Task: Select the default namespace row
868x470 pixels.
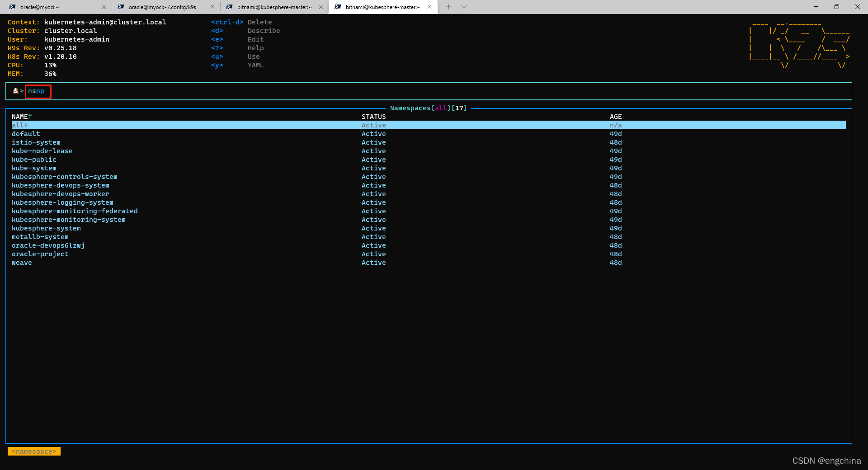Action: pos(429,134)
